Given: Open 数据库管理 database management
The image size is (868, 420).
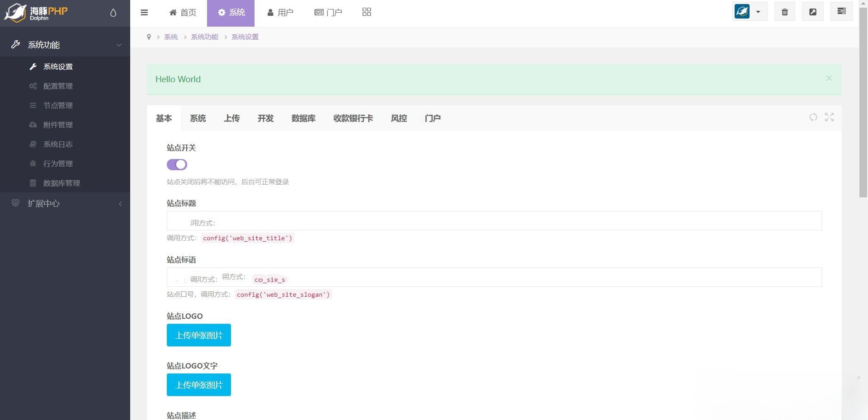Looking at the screenshot, I should tap(61, 183).
